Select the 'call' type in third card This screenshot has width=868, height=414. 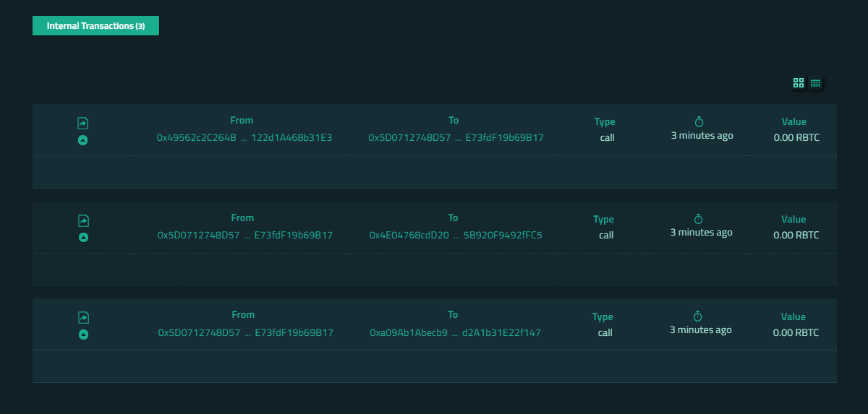[605, 332]
